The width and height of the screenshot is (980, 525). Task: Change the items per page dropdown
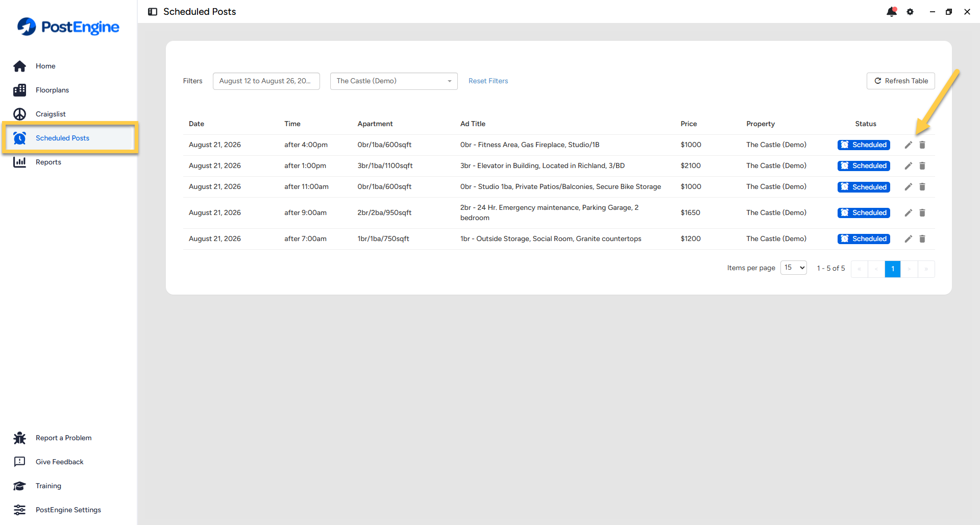(794, 268)
